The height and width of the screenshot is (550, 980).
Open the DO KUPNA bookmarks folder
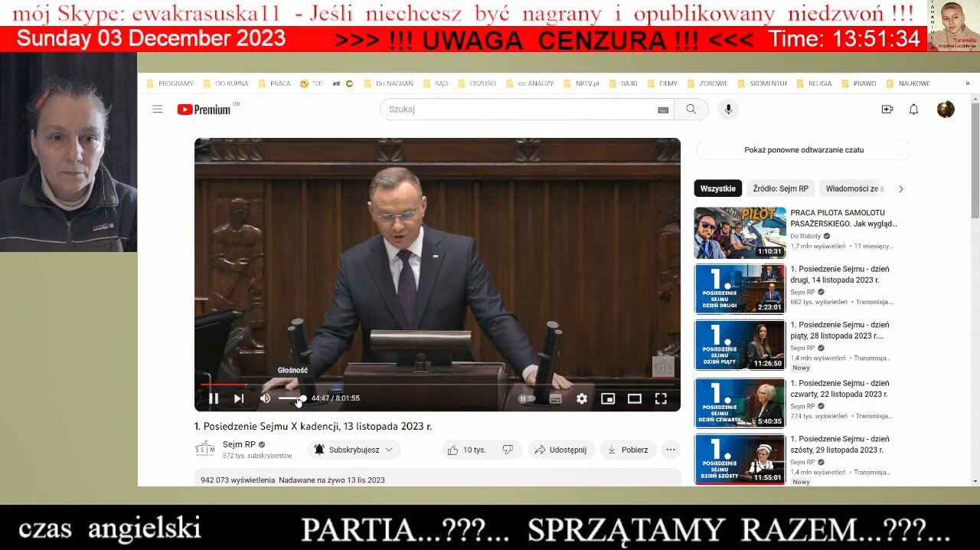[225, 83]
